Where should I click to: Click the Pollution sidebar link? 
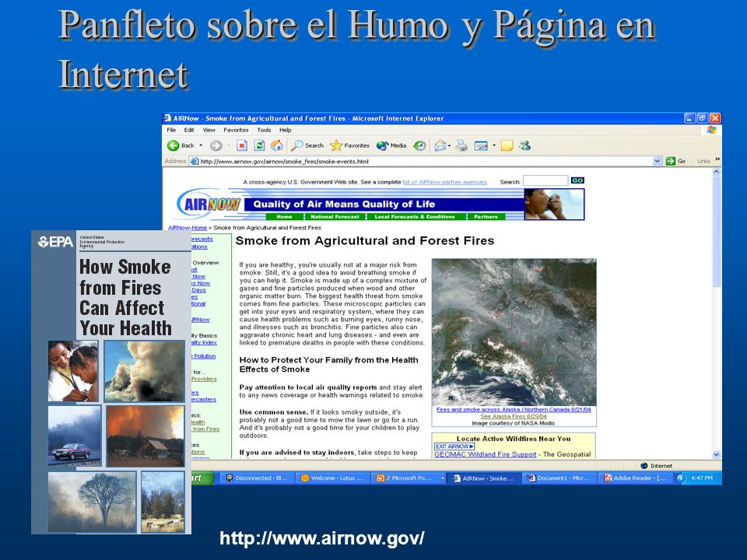click(x=204, y=356)
